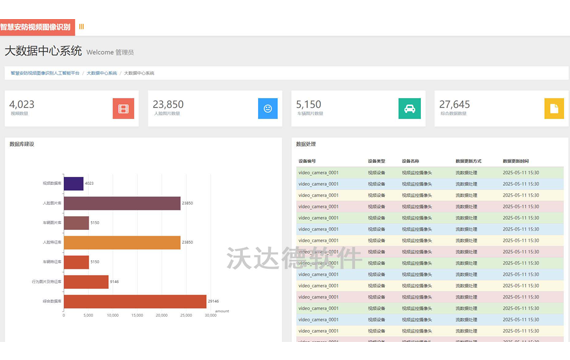
Task: Select the 23,850 face picture count card
Action: tap(215, 109)
